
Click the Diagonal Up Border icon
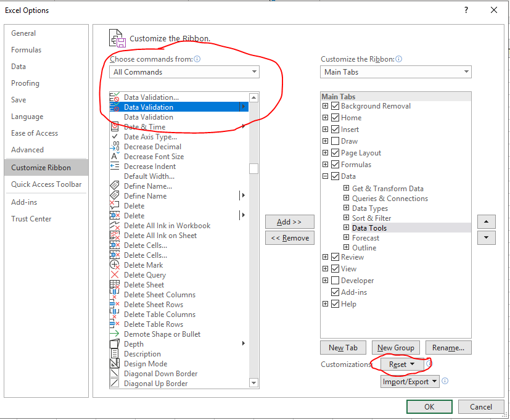(115, 383)
